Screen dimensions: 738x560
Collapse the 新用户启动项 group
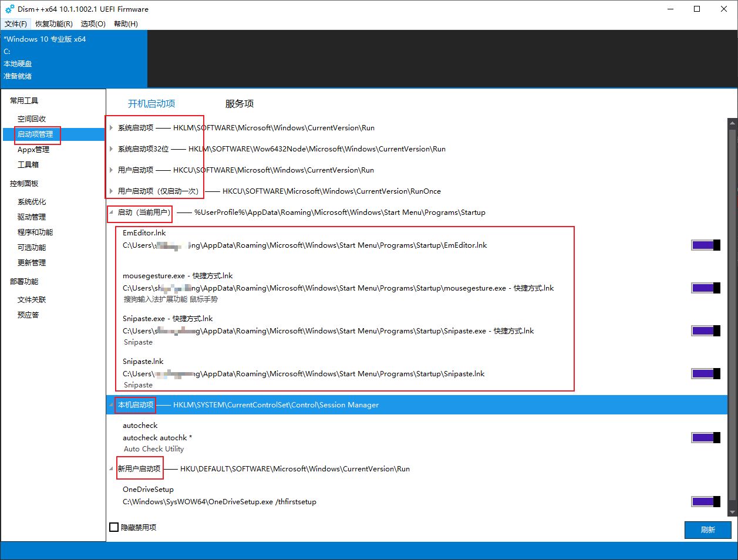click(111, 469)
